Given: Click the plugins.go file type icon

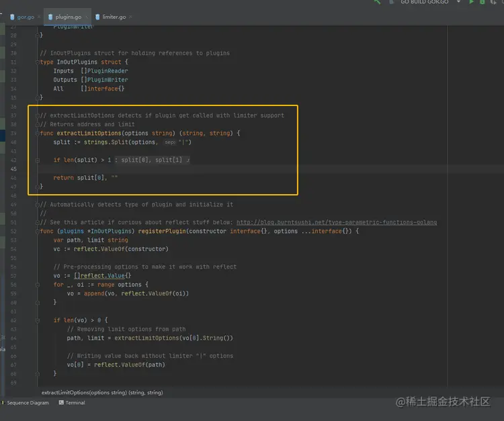Looking at the screenshot, I should [50, 17].
